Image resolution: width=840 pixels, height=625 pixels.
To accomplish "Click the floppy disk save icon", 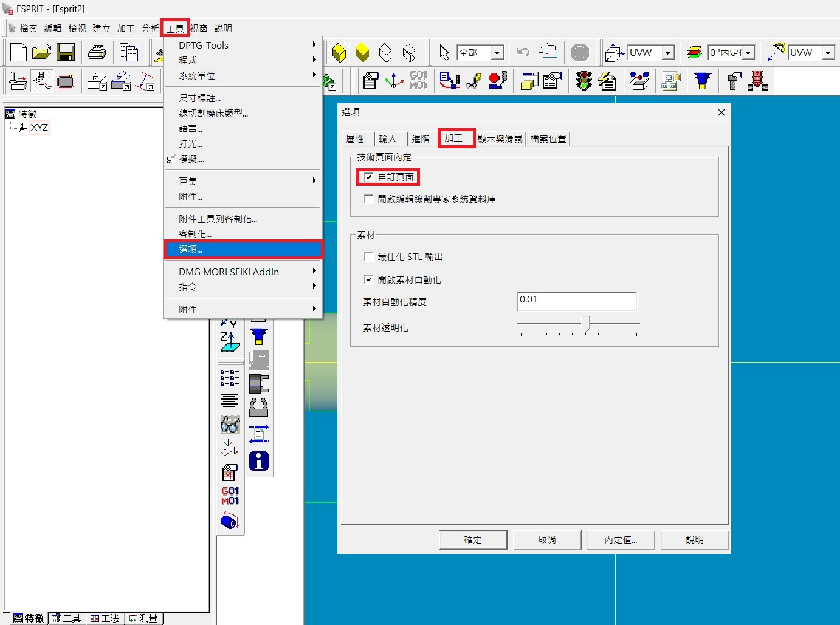I will [x=65, y=52].
